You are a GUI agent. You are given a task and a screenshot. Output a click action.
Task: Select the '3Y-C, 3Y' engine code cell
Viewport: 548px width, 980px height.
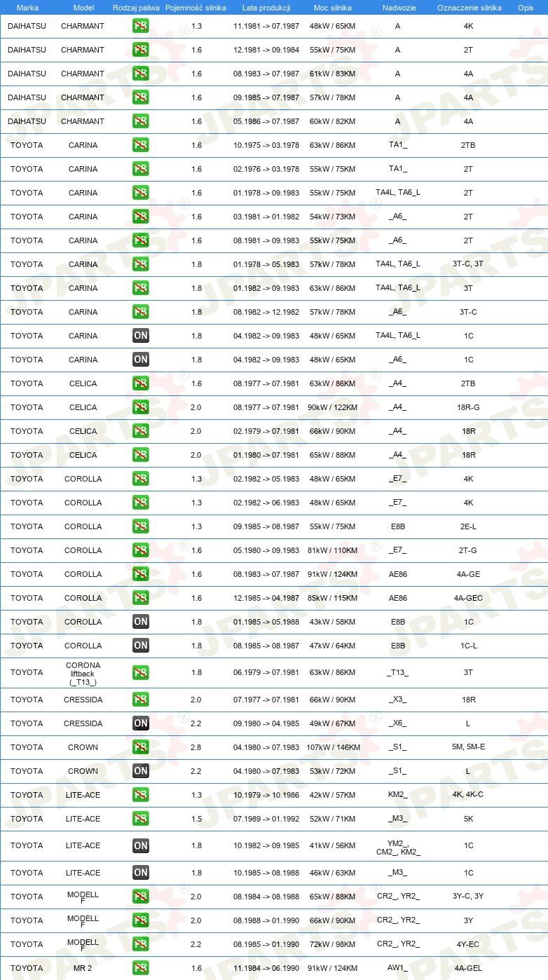click(468, 897)
